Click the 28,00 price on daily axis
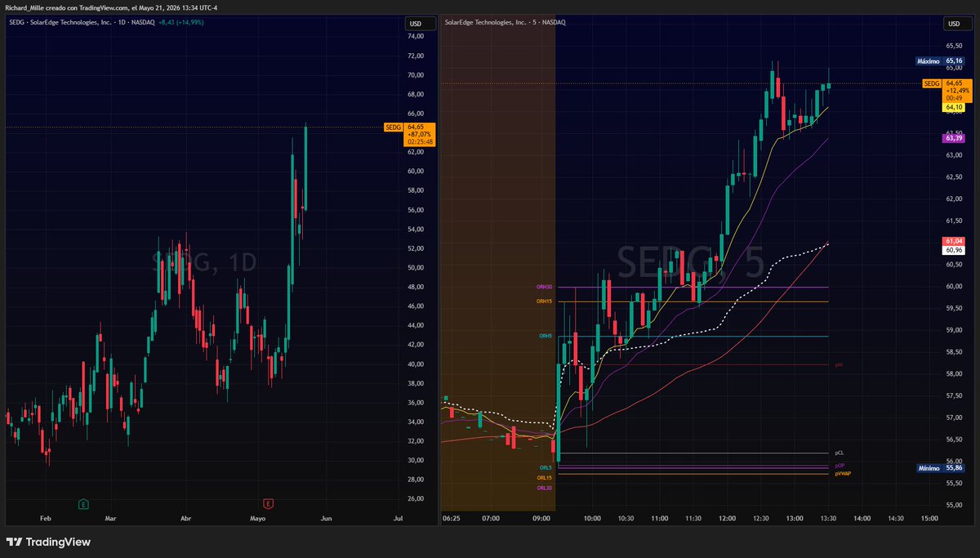Image resolution: width=980 pixels, height=558 pixels. [416, 480]
